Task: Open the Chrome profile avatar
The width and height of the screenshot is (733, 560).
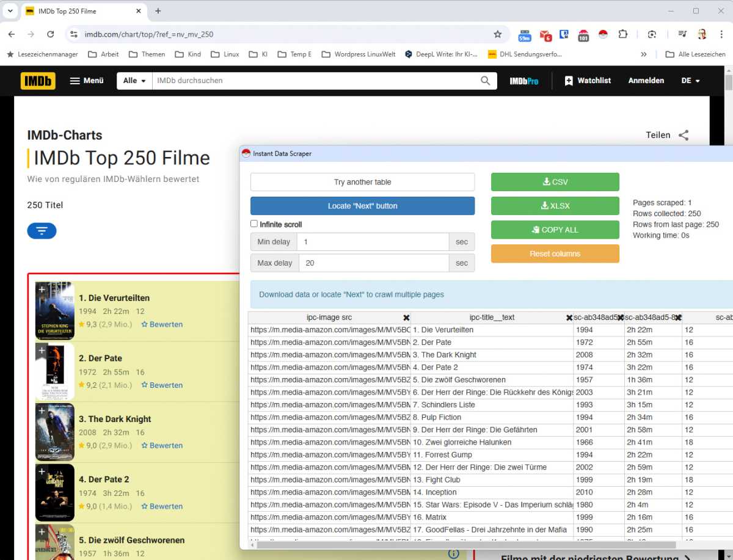Action: pyautogui.click(x=702, y=34)
